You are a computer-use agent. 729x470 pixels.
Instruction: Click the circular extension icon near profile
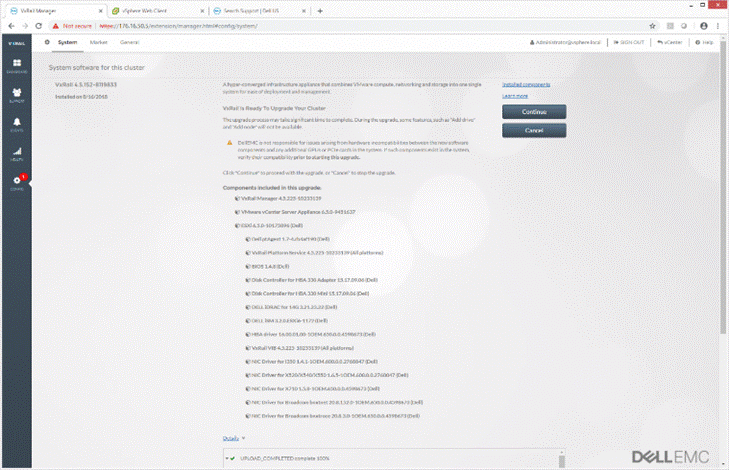[684, 26]
